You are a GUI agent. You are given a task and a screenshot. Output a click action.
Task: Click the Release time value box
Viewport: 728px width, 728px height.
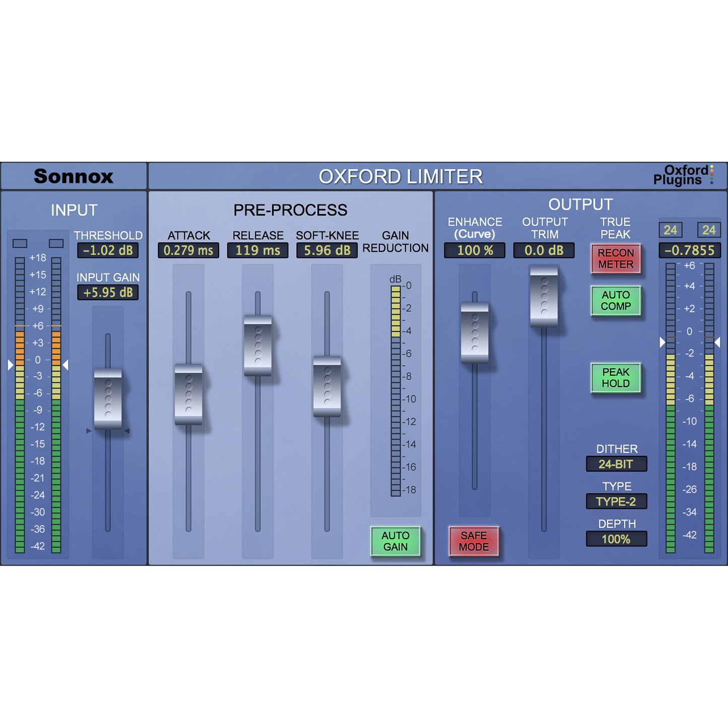click(257, 250)
